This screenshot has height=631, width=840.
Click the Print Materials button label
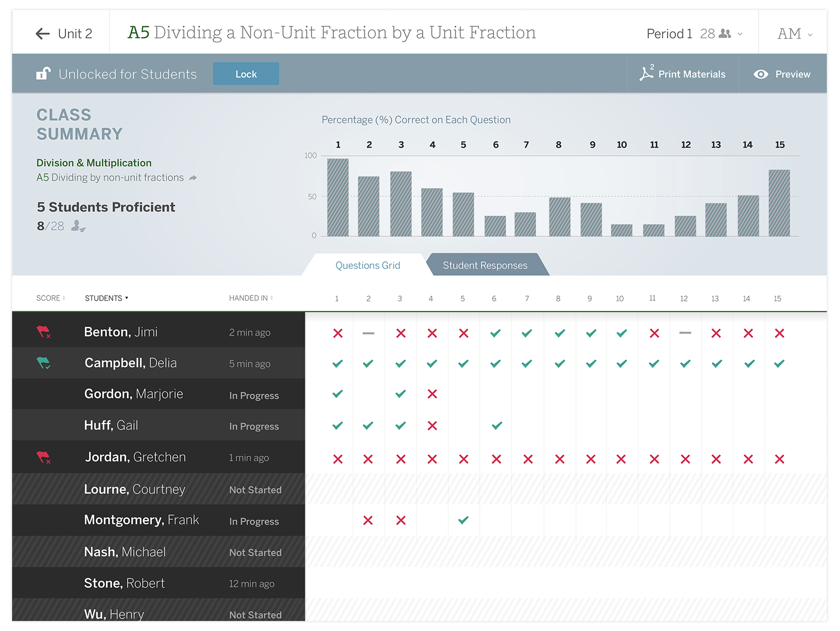(691, 74)
